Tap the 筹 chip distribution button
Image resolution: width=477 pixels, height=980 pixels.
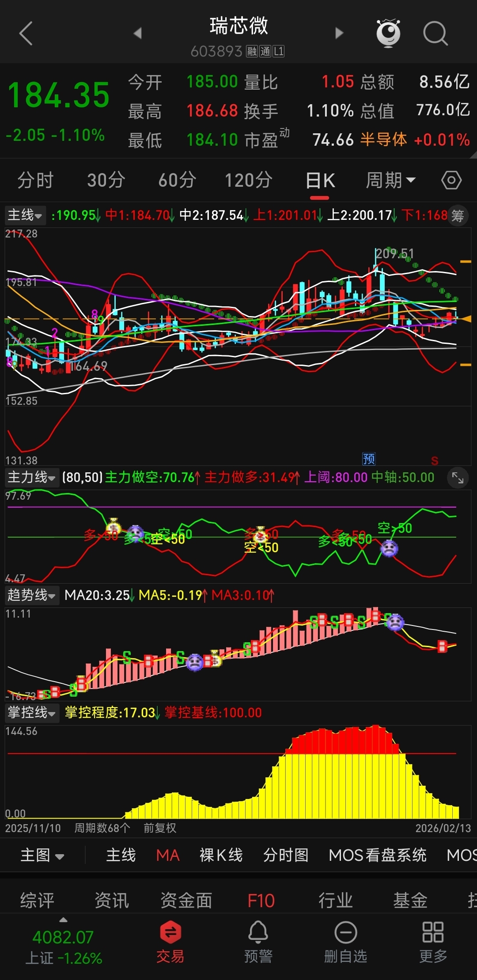click(x=458, y=216)
